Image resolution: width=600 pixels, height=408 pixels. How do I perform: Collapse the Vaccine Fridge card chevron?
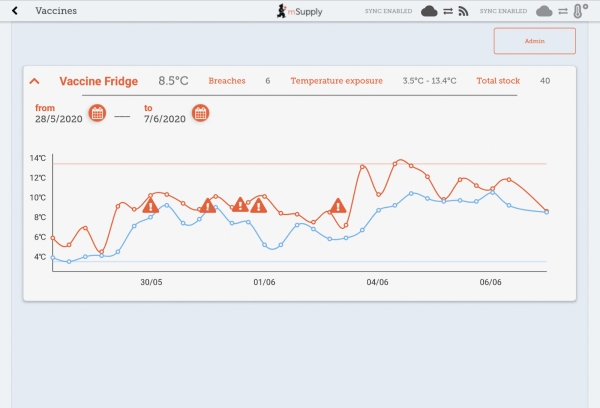(34, 81)
